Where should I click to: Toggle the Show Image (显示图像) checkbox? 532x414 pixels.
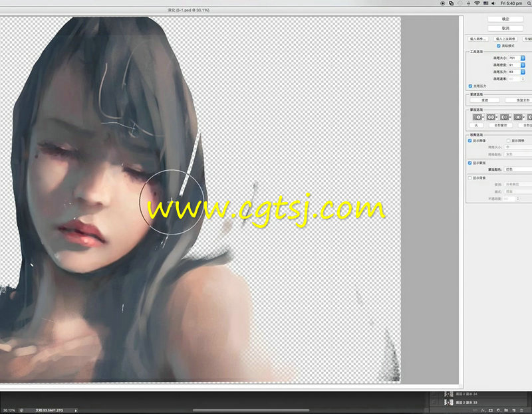470,141
